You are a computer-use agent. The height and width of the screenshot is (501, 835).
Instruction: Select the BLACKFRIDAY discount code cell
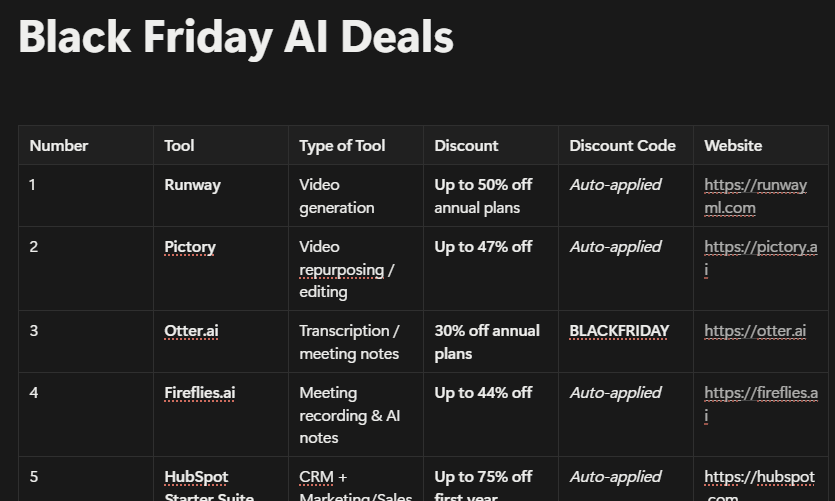click(x=619, y=331)
